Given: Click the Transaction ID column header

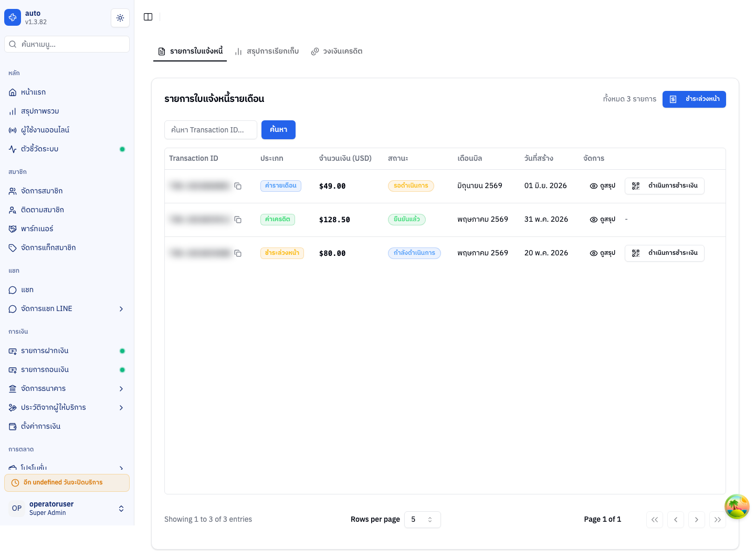Looking at the screenshot, I should (x=194, y=159).
